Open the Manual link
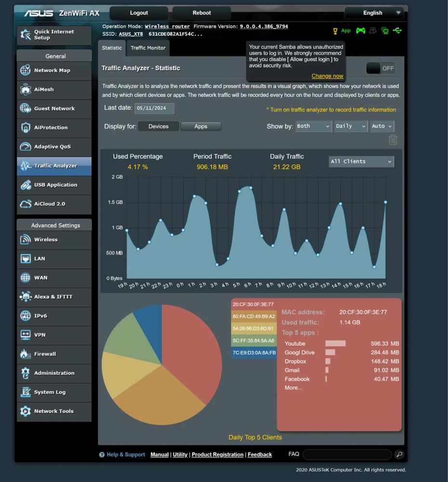 pos(159,455)
